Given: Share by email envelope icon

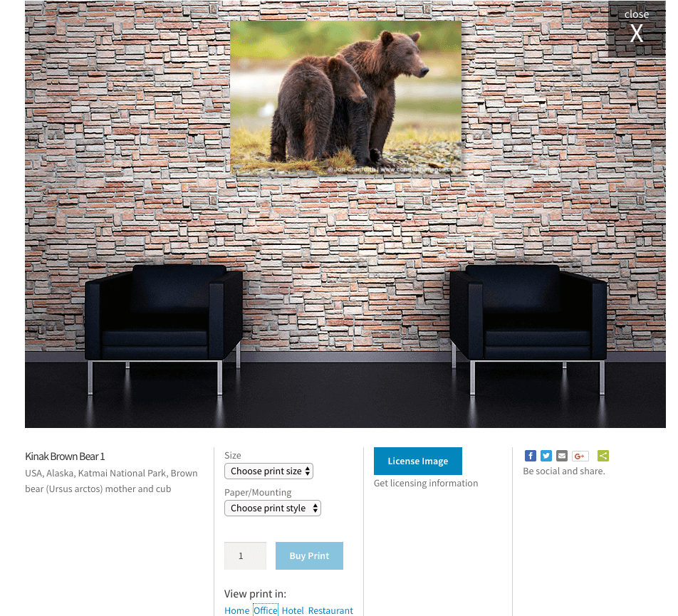Looking at the screenshot, I should (562, 456).
